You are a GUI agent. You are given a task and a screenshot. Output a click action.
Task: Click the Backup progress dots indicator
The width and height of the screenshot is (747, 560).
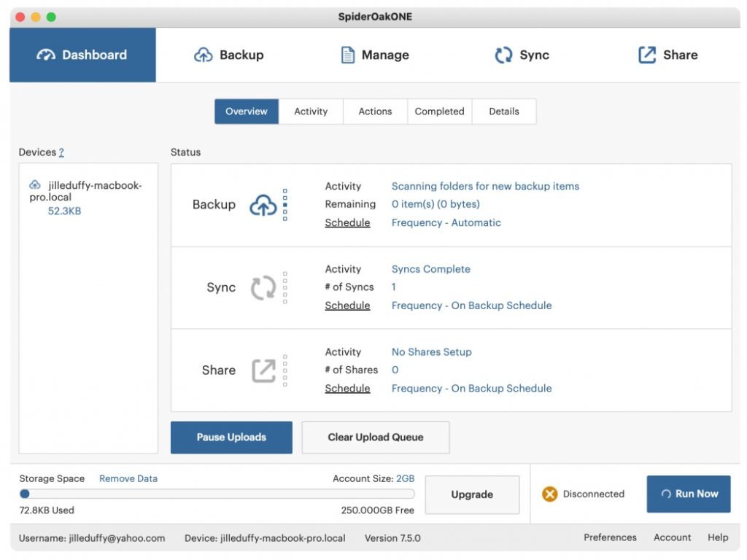pyautogui.click(x=285, y=205)
